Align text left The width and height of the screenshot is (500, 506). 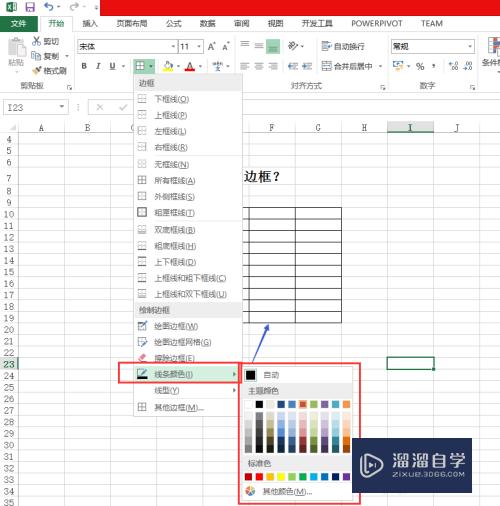(245, 66)
